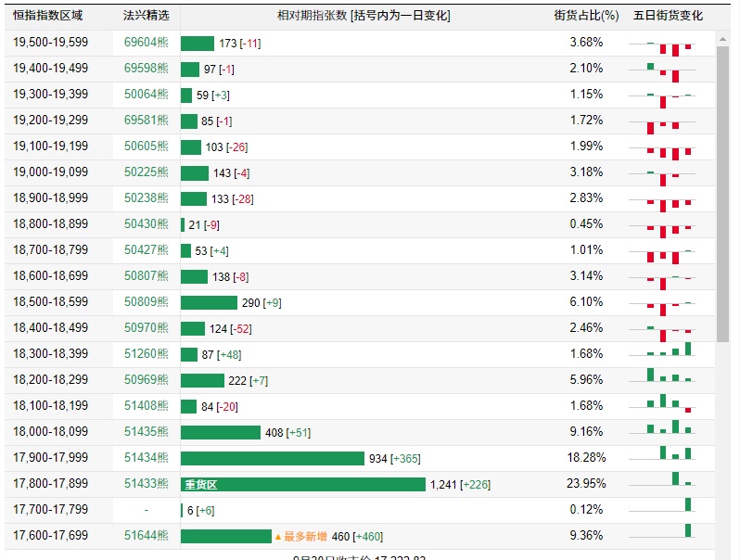Click the scrollbar up arrow
The image size is (740, 560).
tap(722, 39)
